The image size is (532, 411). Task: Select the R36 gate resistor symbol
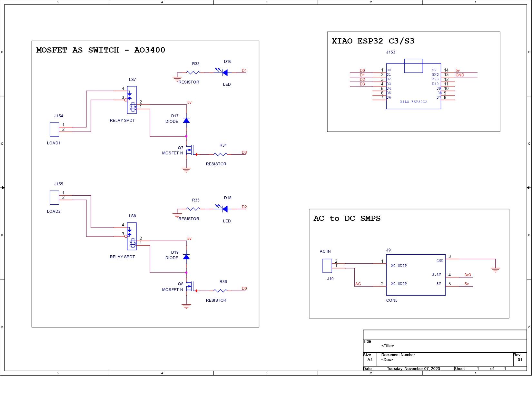coord(220,291)
